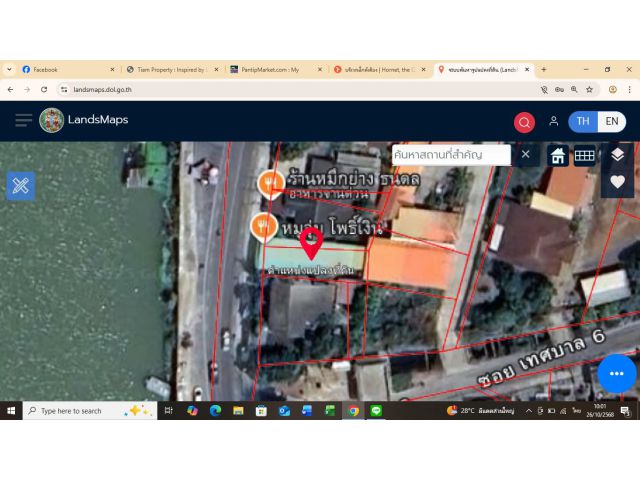Switch to the Hornet tab
The image size is (640, 480).
(x=379, y=70)
